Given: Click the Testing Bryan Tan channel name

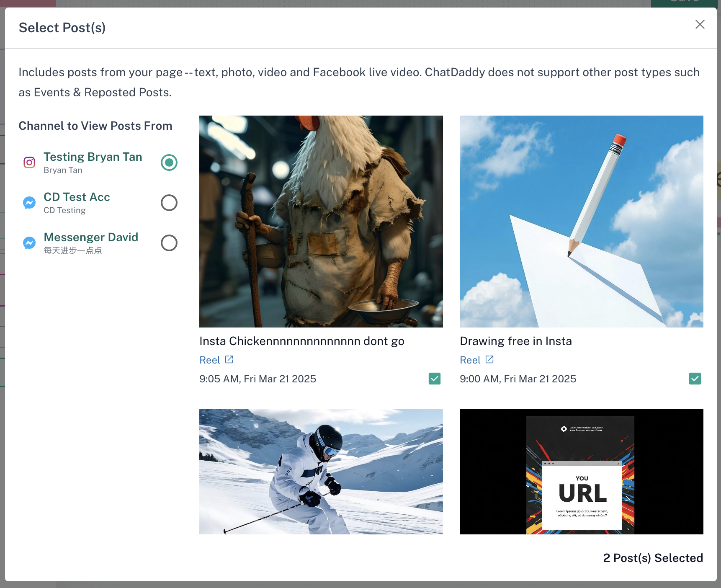Looking at the screenshot, I should coord(93,157).
